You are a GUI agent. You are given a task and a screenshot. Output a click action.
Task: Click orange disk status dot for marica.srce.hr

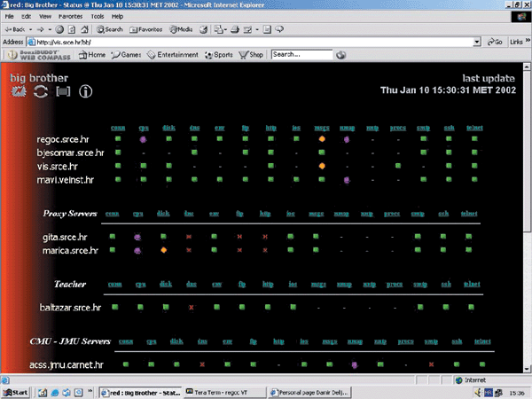click(164, 250)
